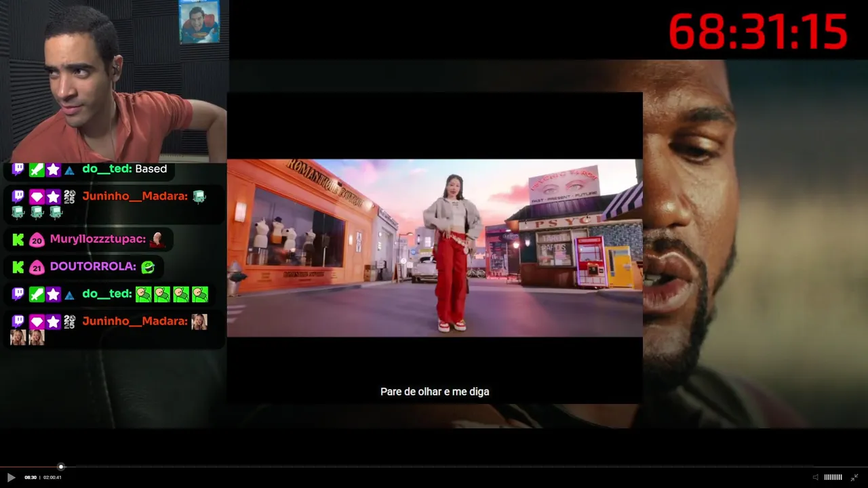Screen dimensions: 868x488
Task: Select the "Based" chat message text
Action: (x=151, y=169)
